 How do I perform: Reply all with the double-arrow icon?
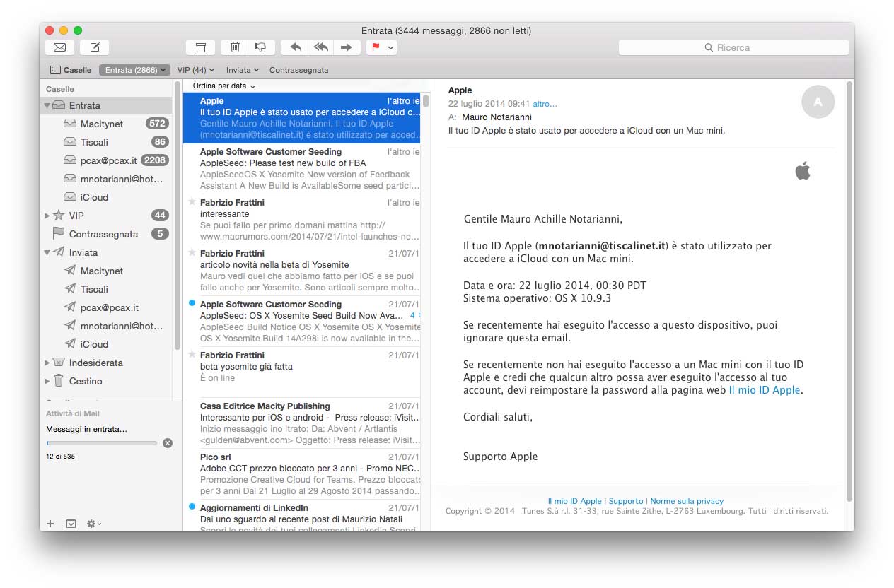click(x=321, y=47)
